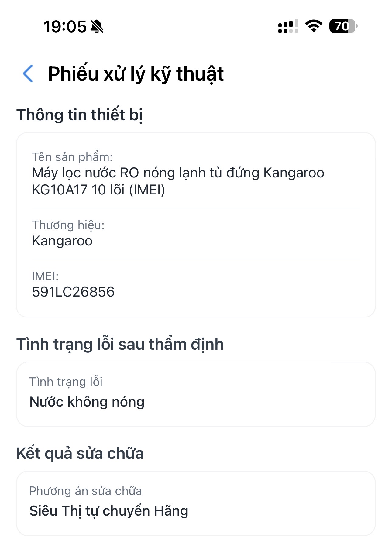Select the 'Nước không nóng' error status
Screen dimensions: 392x556
click(x=87, y=402)
